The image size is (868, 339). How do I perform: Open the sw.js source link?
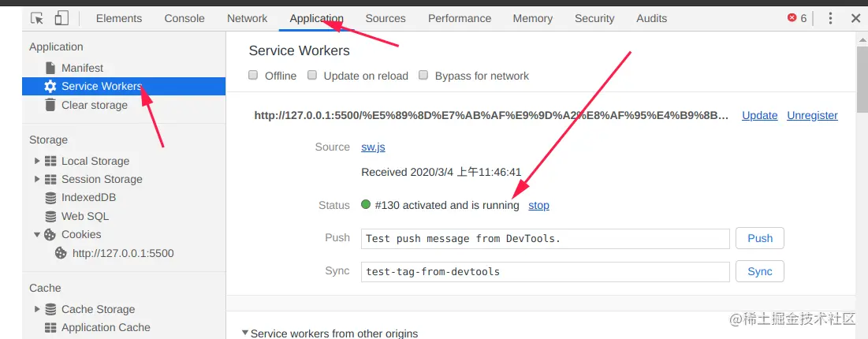pos(373,147)
